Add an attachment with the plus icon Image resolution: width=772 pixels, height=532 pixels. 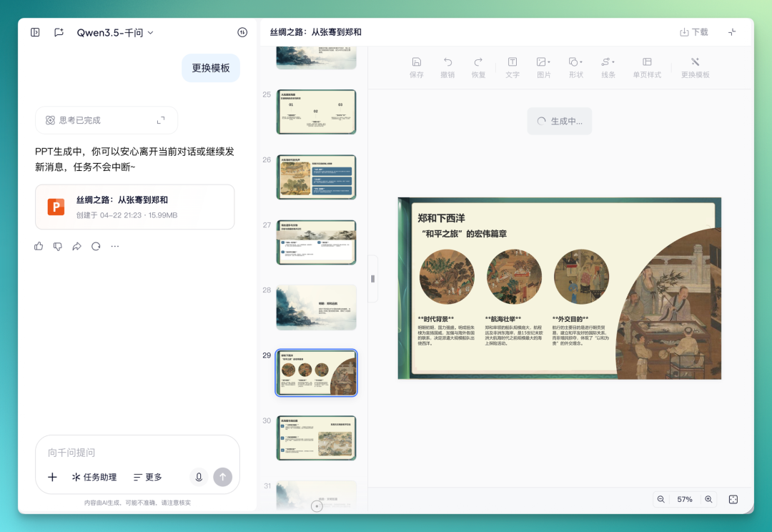pos(52,477)
